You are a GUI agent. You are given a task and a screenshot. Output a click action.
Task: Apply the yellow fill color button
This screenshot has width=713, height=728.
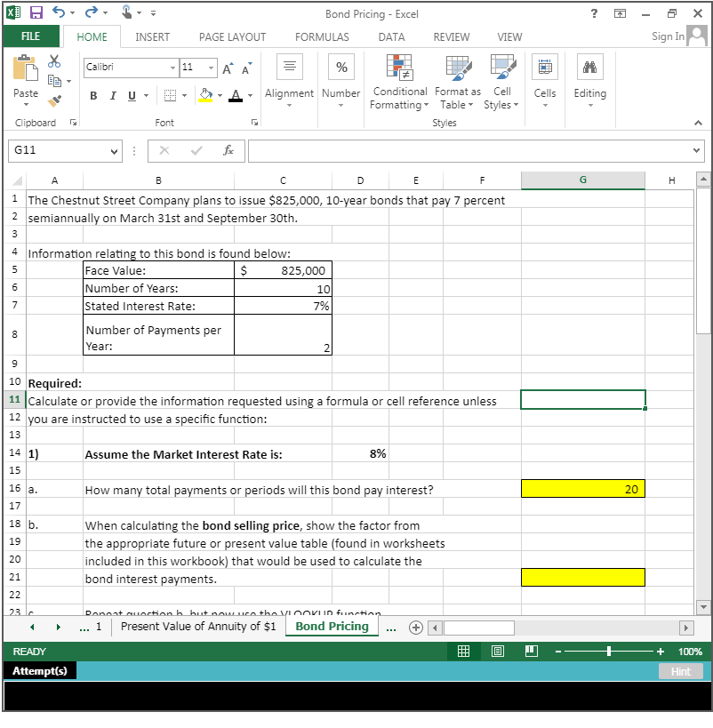click(x=205, y=96)
